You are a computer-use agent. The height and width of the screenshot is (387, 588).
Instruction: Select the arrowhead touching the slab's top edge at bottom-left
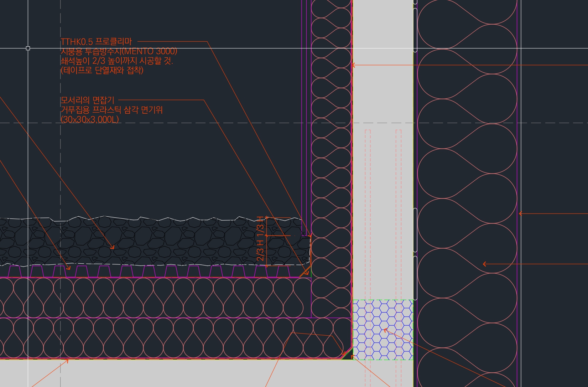(67, 361)
